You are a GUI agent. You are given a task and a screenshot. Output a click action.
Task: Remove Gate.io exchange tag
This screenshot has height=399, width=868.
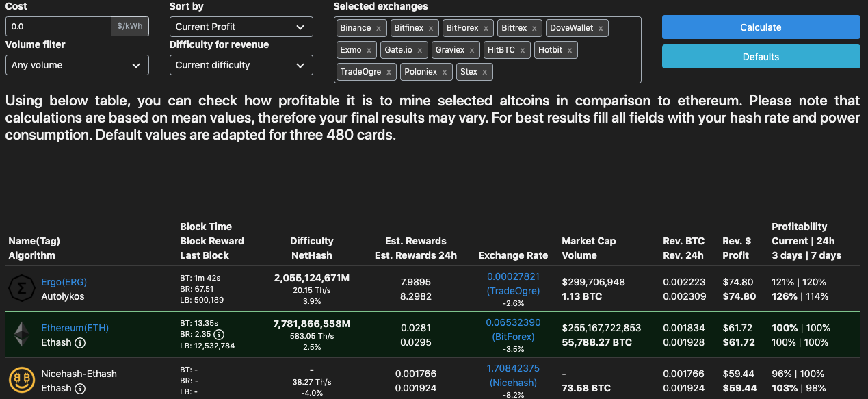click(x=420, y=51)
